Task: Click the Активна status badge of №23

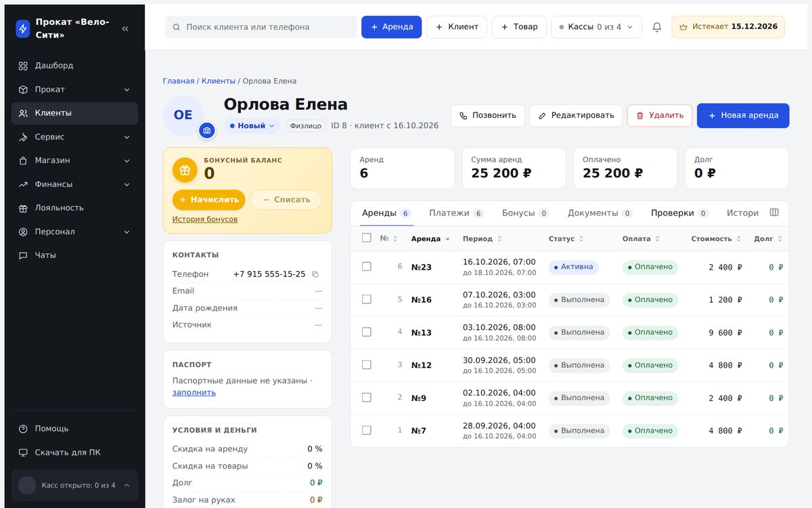Action: pos(573,267)
